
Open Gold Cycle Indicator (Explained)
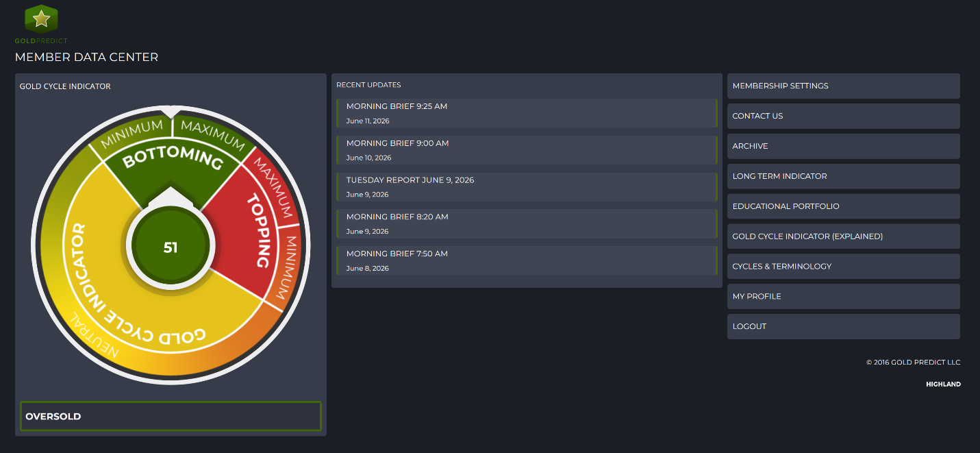pos(844,236)
